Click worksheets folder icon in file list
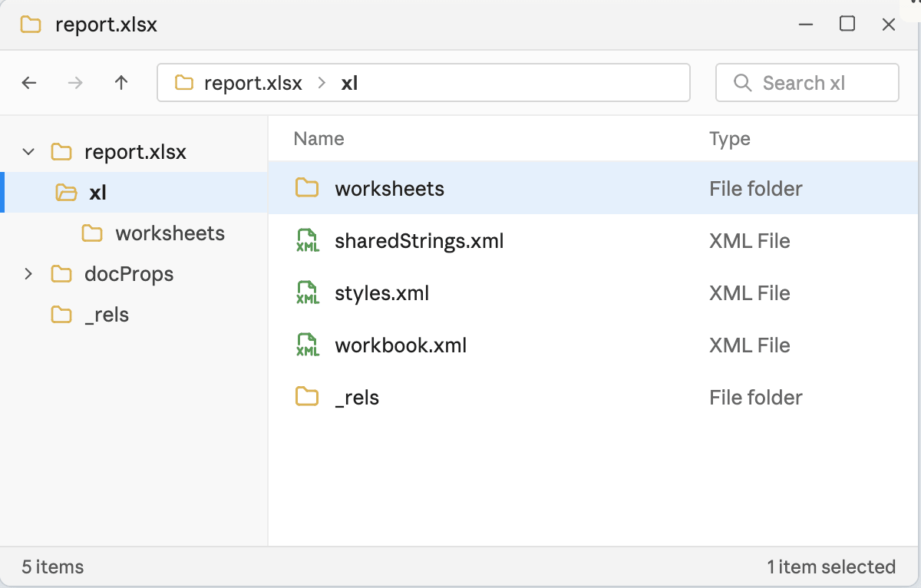The image size is (921, 588). click(x=307, y=188)
